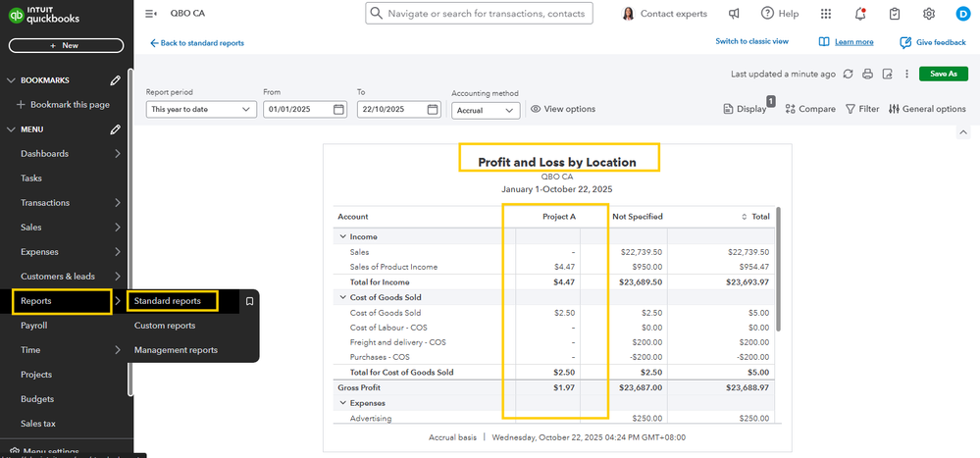Open the Accounting method dropdown

click(486, 110)
